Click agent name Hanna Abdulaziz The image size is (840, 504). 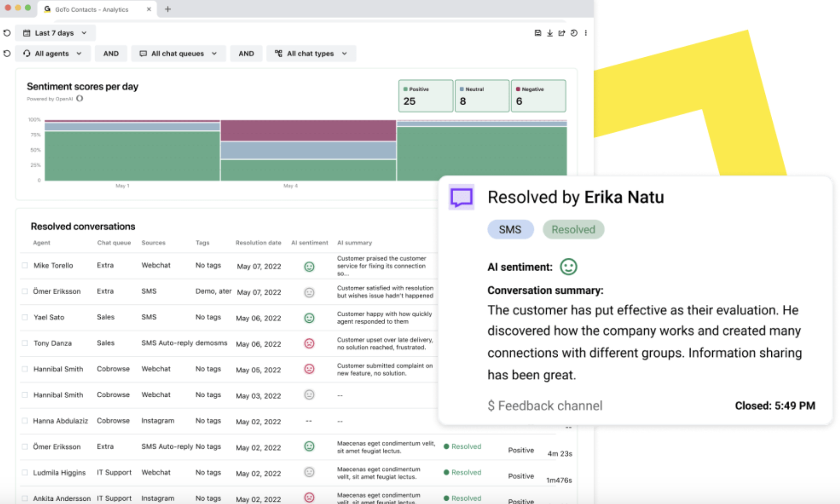pyautogui.click(x=61, y=421)
